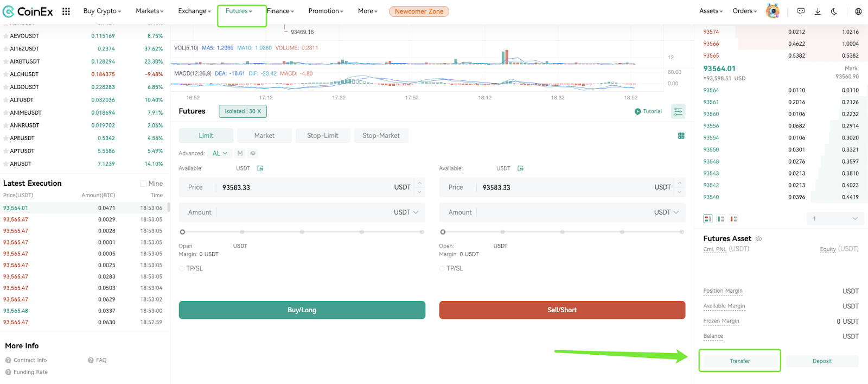Enable the Mine checkbox in Latest Execution
The width and height of the screenshot is (868, 384).
coord(143,184)
